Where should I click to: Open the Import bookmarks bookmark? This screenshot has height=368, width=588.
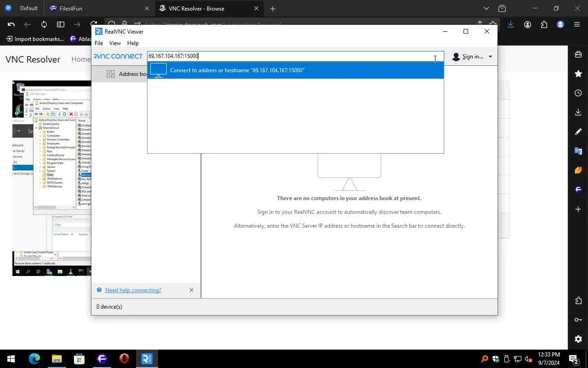point(35,39)
